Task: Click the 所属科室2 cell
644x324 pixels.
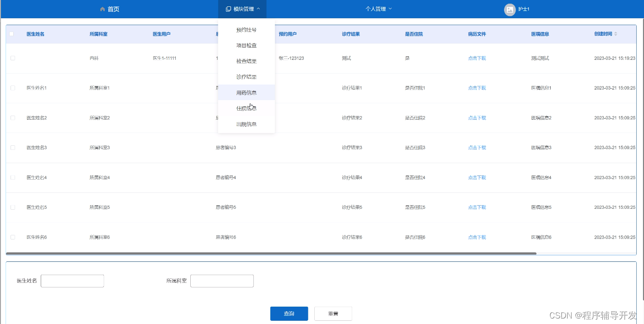Action: [x=100, y=118]
